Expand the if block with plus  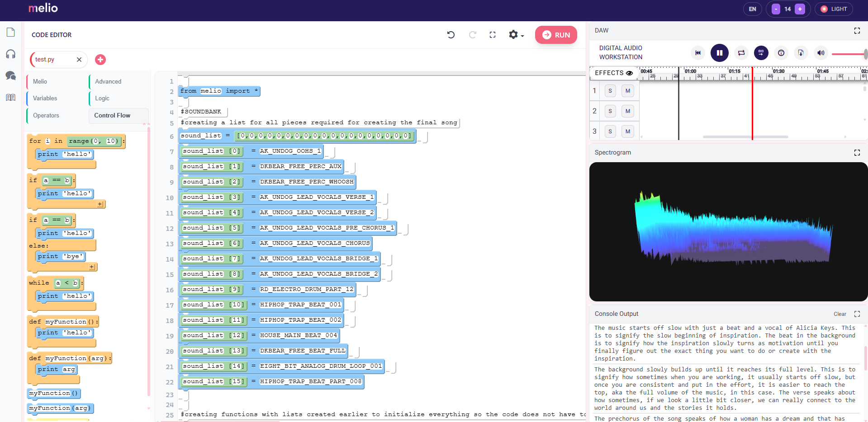tap(100, 204)
